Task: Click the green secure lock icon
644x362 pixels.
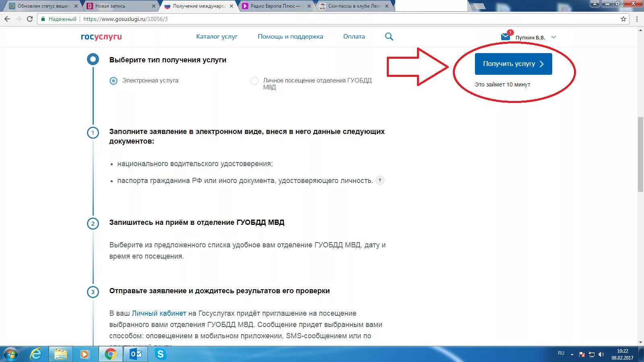Action: 43,19
